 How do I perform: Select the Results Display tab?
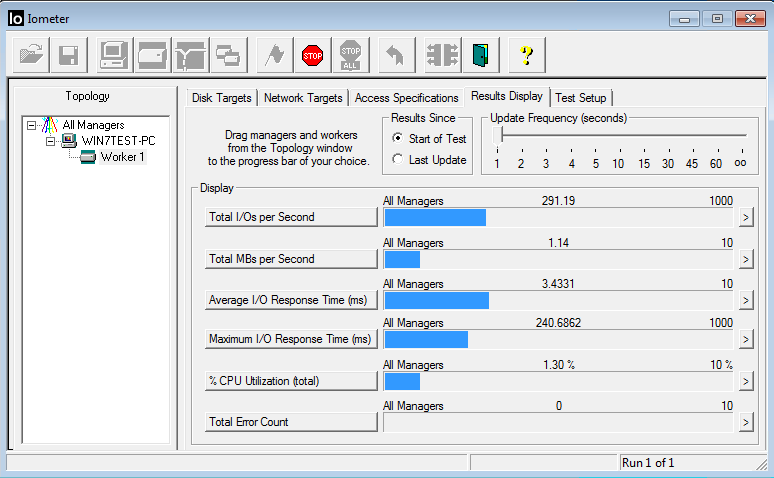[506, 96]
